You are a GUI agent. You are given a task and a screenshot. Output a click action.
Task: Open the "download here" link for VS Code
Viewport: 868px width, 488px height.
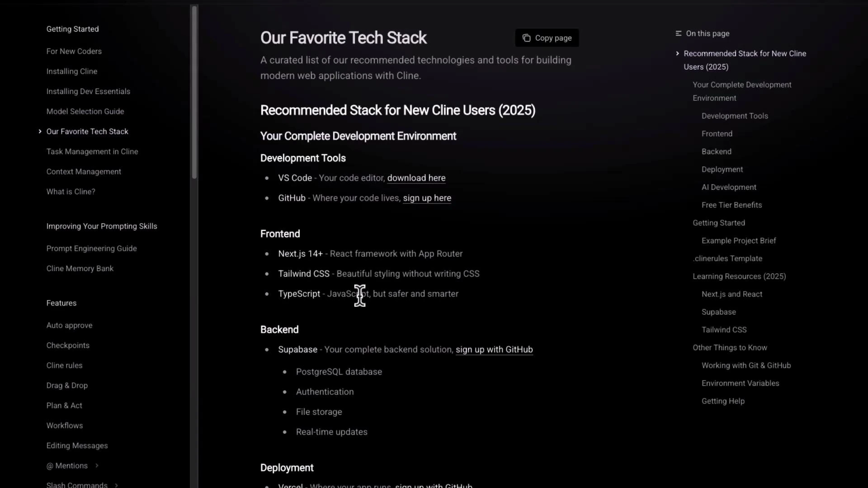click(x=416, y=178)
